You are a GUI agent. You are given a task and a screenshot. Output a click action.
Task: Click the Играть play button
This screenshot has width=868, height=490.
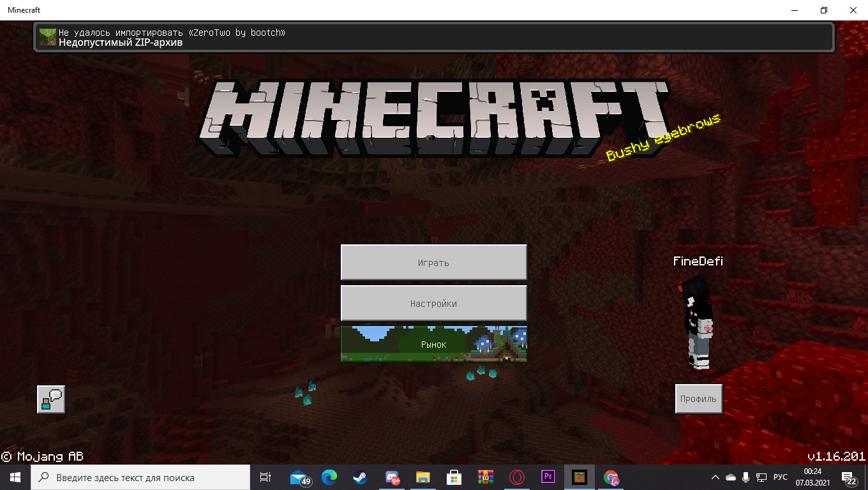pyautogui.click(x=433, y=262)
